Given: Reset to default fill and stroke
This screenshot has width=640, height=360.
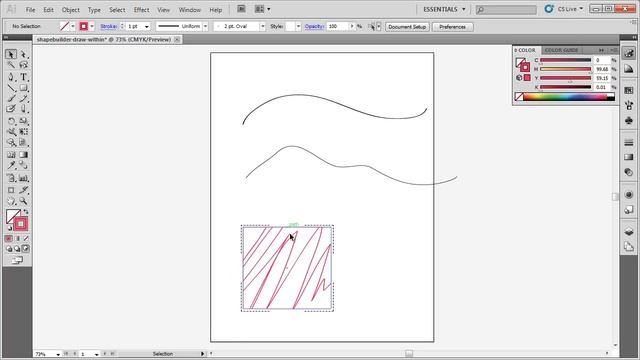Looking at the screenshot, I should [x=9, y=229].
